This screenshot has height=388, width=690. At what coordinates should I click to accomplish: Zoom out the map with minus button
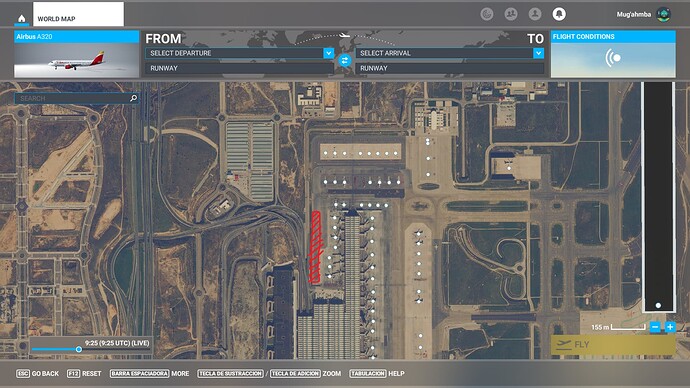point(655,327)
